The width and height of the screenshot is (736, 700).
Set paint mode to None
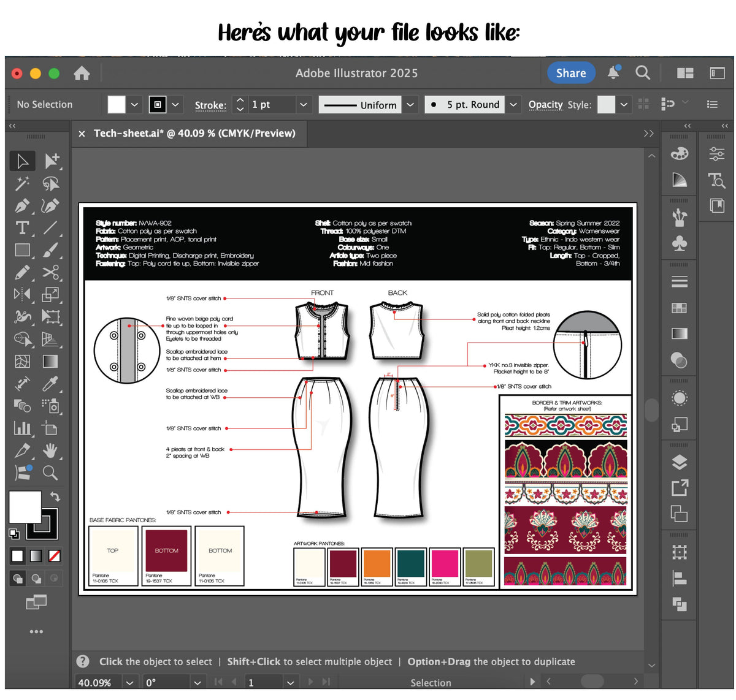[x=54, y=556]
